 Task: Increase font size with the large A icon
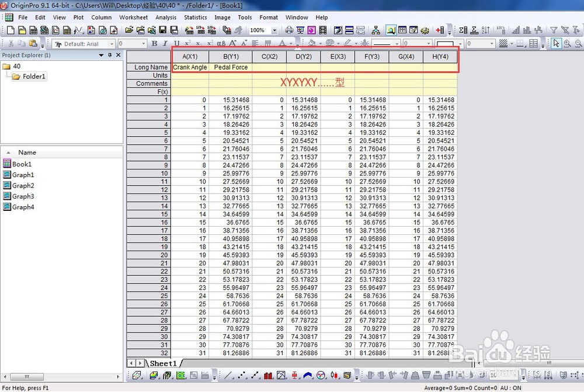tap(233, 44)
